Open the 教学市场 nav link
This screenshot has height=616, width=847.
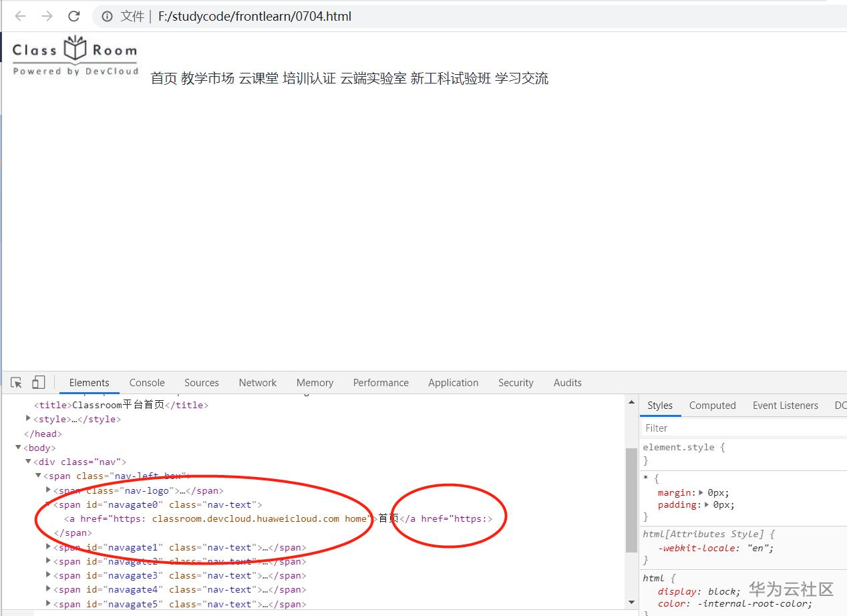click(x=208, y=78)
